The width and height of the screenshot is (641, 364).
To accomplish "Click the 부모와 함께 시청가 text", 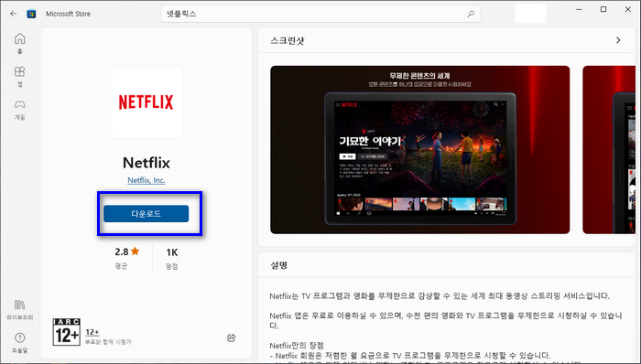I will tap(108, 341).
